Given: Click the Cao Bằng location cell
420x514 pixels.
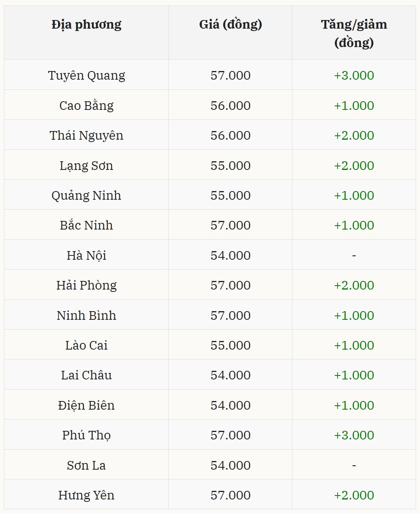Looking at the screenshot, I should 86,106.
